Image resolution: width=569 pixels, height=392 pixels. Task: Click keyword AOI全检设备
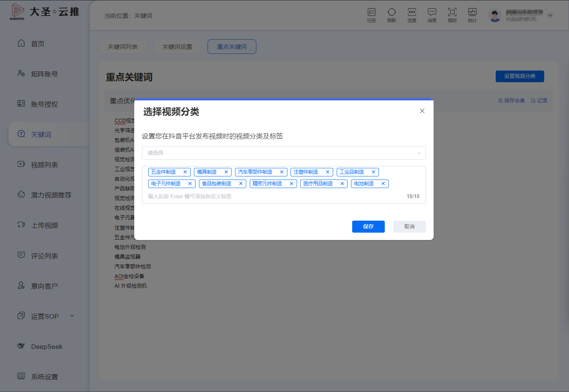point(129,276)
